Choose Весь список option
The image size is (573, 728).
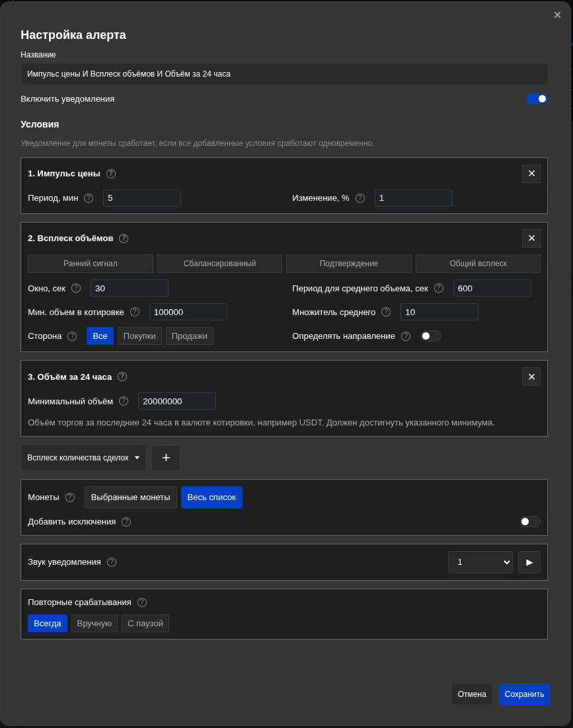pyautogui.click(x=211, y=497)
